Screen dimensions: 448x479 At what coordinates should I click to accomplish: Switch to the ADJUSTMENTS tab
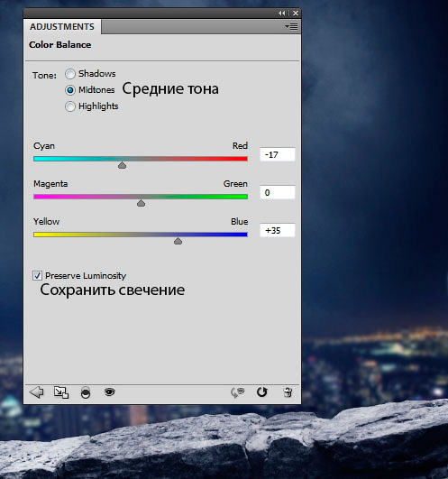coord(62,27)
